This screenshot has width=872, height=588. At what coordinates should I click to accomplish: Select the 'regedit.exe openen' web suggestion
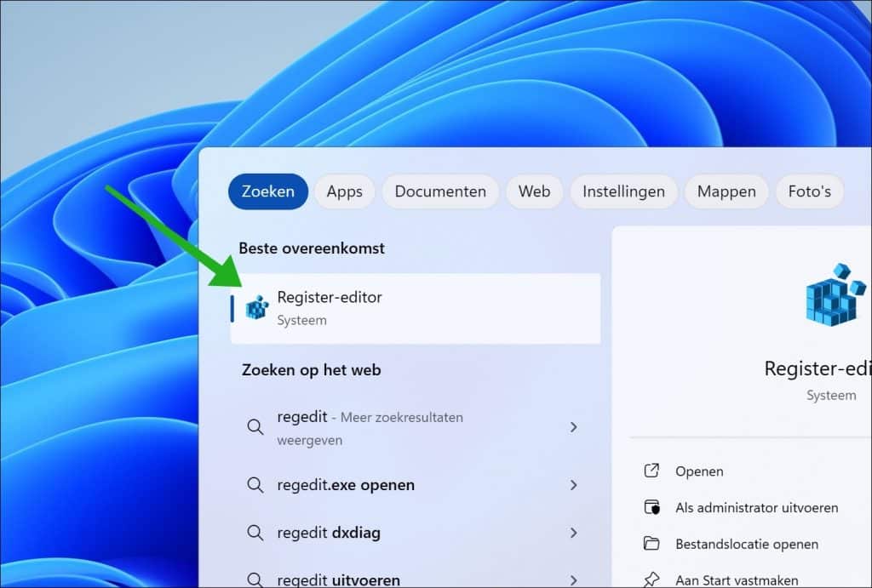[416, 485]
